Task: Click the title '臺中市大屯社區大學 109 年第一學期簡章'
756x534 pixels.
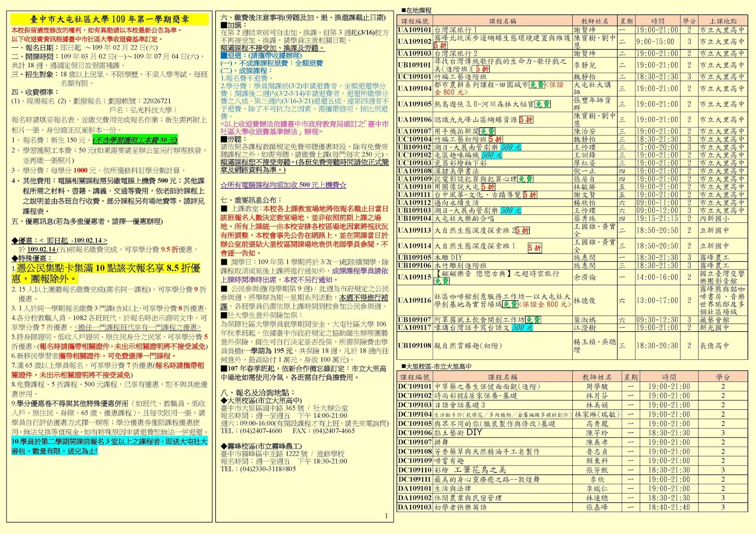Action: (110, 19)
